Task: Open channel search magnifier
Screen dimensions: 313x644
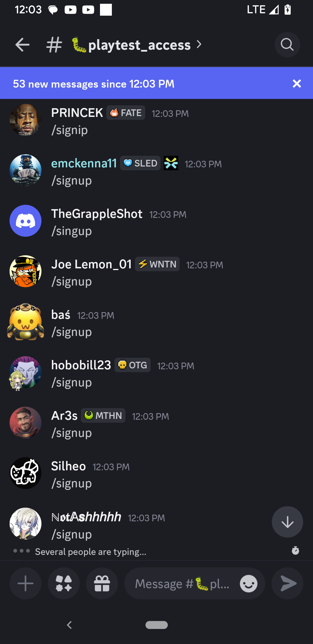Action: (287, 45)
